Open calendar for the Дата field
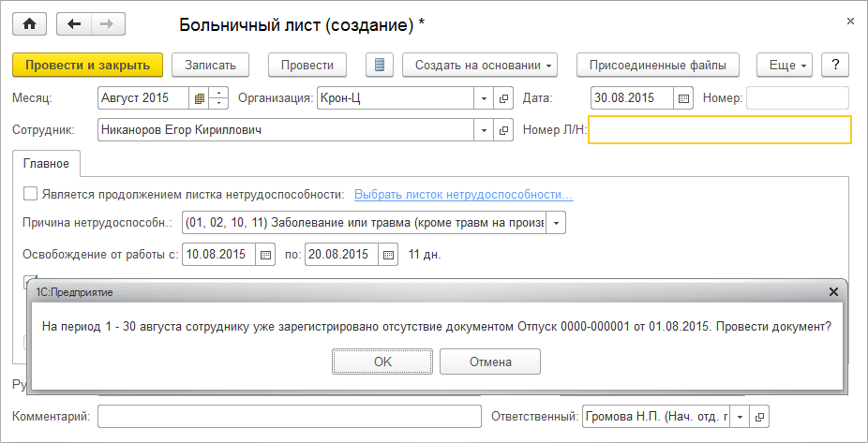This screenshot has height=443, width=868. [683, 97]
